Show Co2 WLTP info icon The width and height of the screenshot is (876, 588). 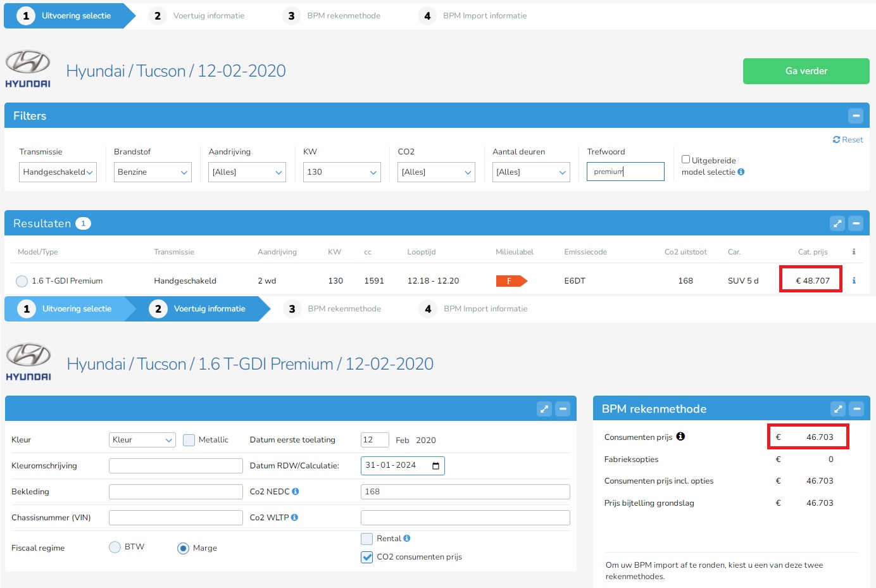pyautogui.click(x=294, y=518)
